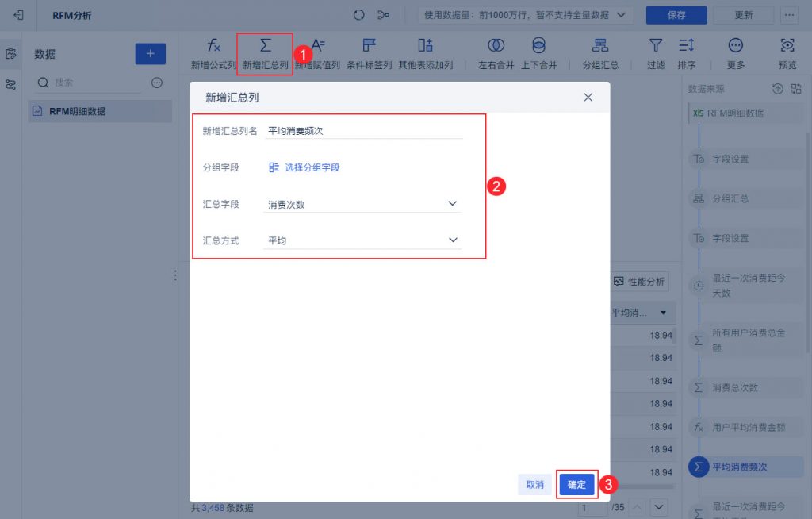Screen dimensions: 812x519
Task: Click the back/exit icon at top left
Action: coord(18,15)
